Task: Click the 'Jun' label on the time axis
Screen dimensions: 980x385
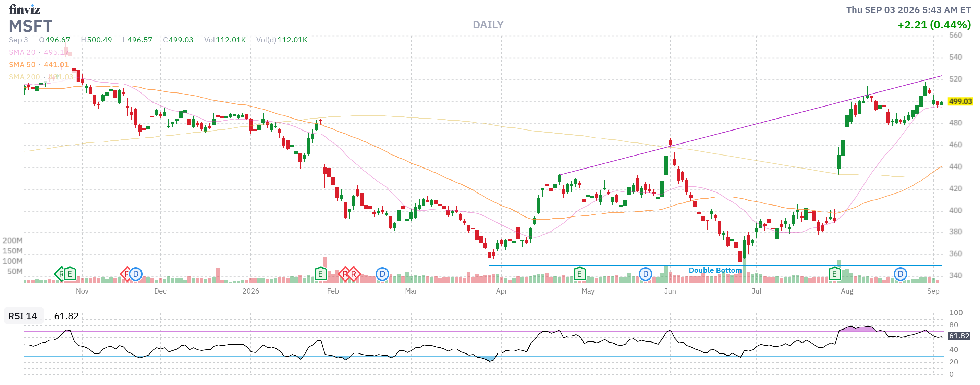Action: (670, 291)
